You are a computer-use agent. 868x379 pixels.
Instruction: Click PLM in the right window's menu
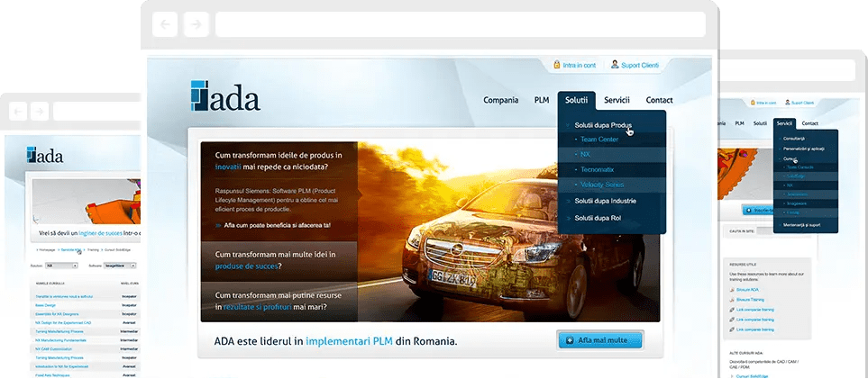740,123
